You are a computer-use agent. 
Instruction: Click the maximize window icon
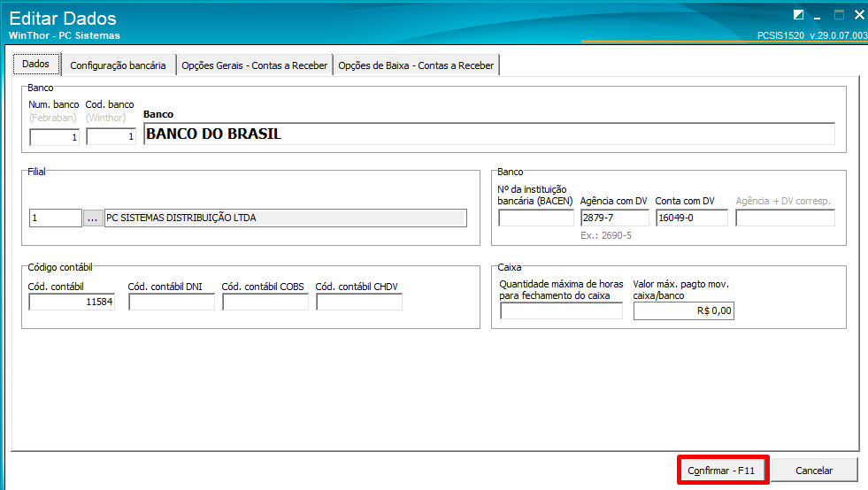[839, 15]
